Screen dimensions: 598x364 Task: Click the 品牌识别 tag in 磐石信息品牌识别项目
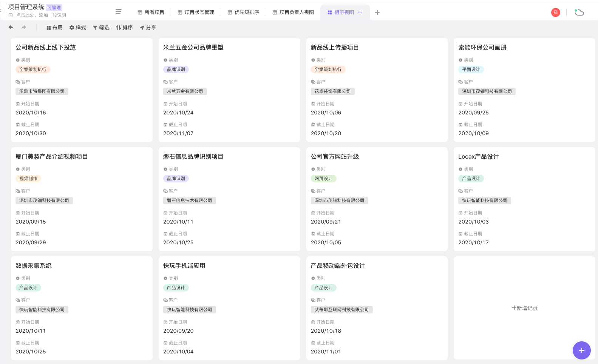[176, 179]
